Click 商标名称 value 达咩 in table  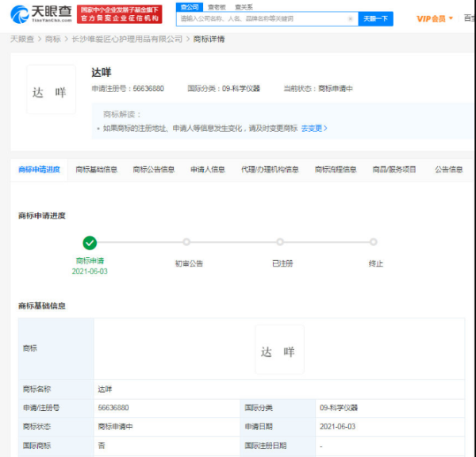point(105,389)
